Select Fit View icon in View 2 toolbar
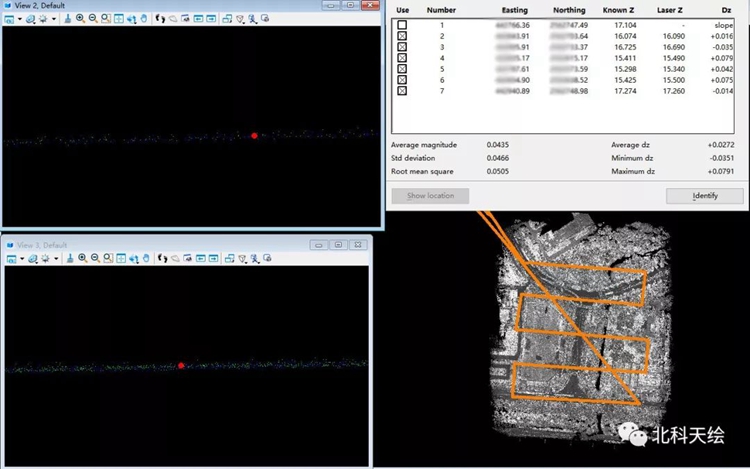Image resolution: width=750 pixels, height=469 pixels. 120,18
